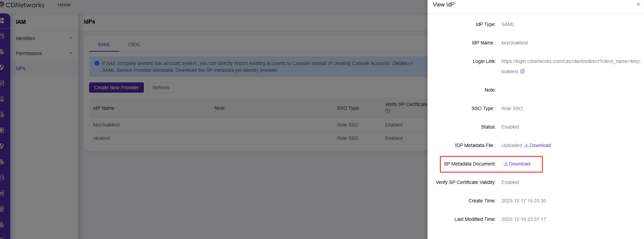The image size is (644, 239).
Task: Open the Details>> link in the banner
Action: (x=402, y=63)
